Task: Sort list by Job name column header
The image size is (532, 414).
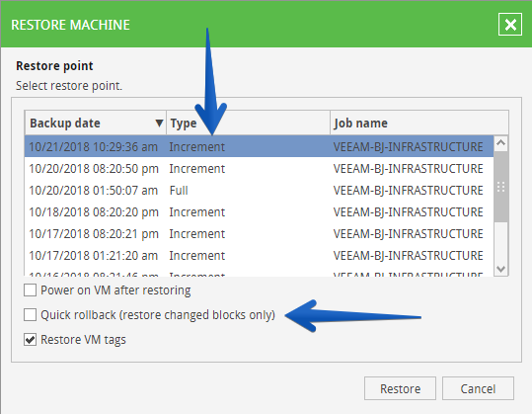Action: pos(419,123)
